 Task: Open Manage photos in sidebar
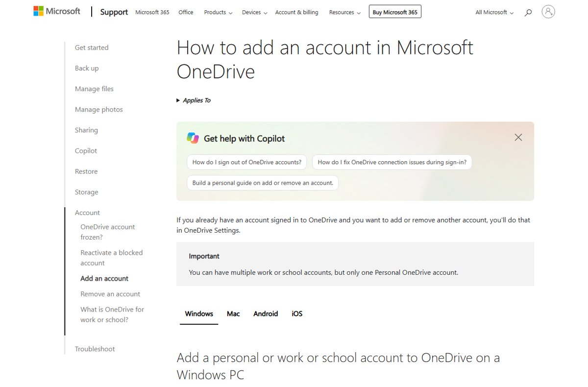pyautogui.click(x=99, y=109)
